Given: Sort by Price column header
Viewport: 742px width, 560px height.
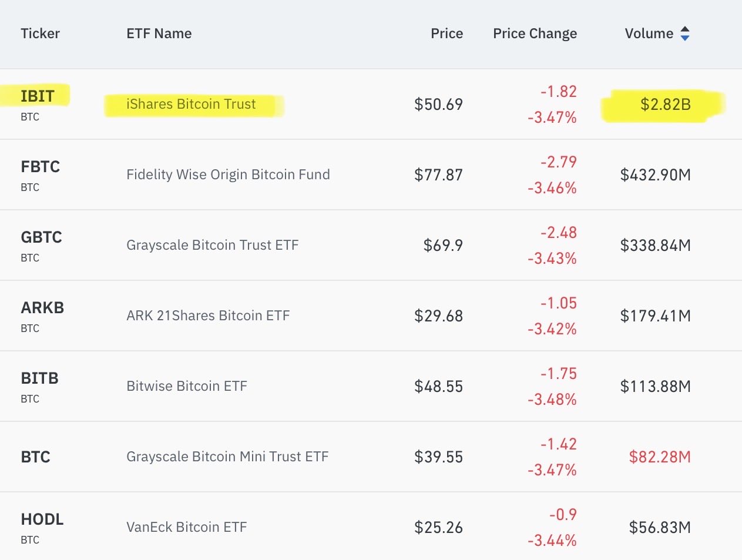Looking at the screenshot, I should 446,33.
